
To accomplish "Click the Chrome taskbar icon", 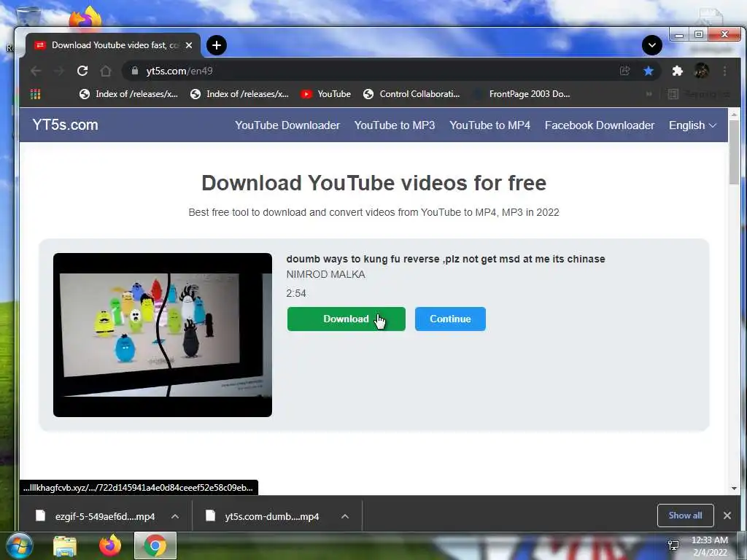I will point(155,545).
